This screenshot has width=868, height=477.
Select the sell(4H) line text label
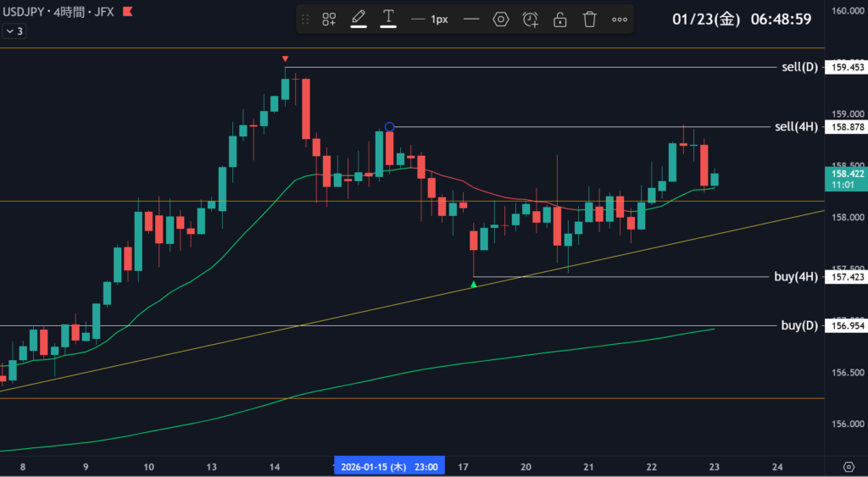795,127
